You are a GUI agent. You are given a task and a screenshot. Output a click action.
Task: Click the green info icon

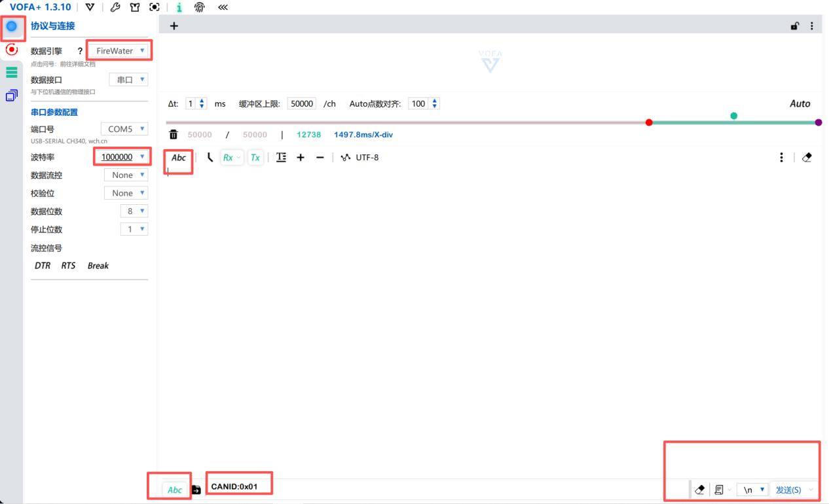point(179,7)
